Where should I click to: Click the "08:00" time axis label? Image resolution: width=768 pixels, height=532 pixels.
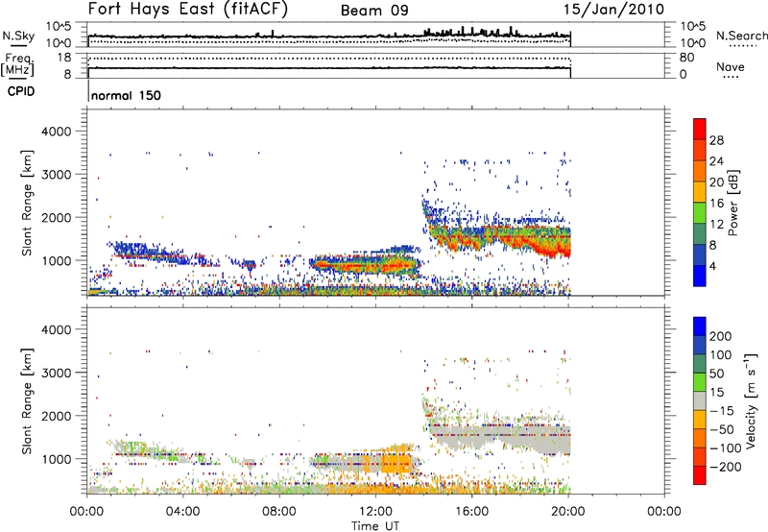[x=278, y=512]
